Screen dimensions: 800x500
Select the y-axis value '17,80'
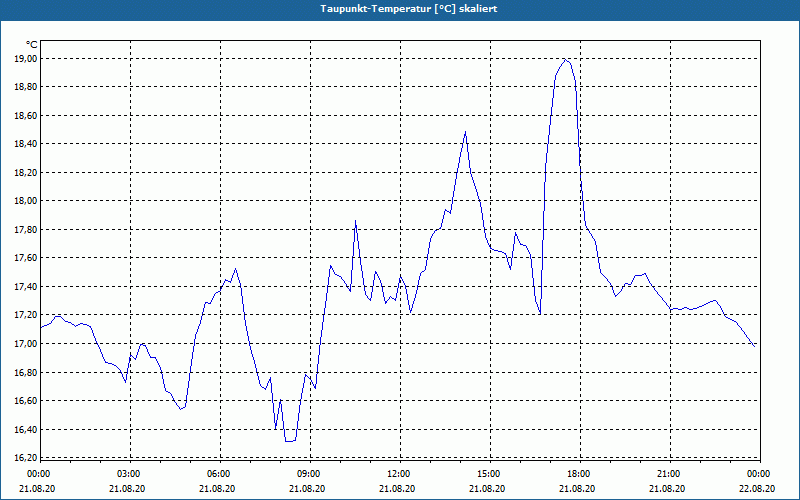(25, 230)
